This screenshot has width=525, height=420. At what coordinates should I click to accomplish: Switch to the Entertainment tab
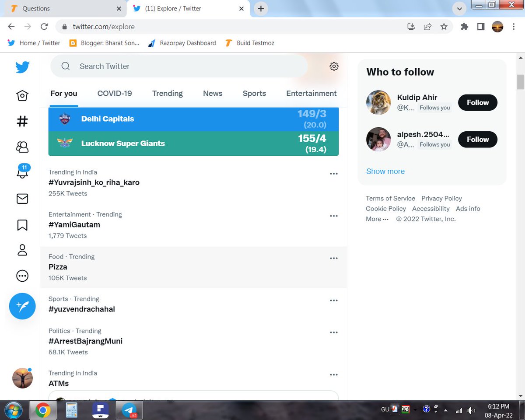tap(311, 93)
